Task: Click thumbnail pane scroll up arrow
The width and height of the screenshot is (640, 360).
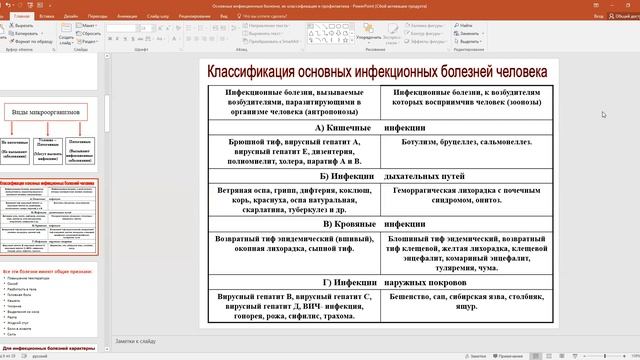Action: [x=107, y=56]
